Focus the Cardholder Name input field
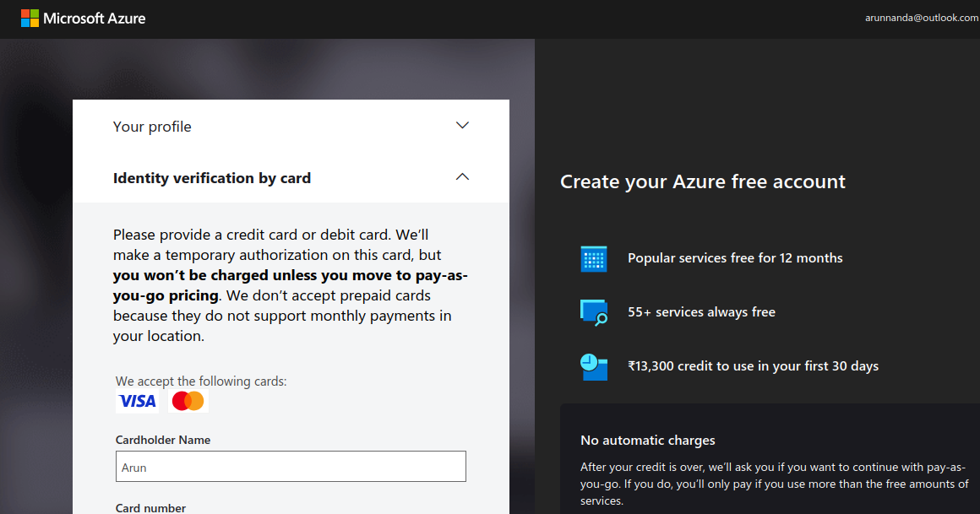The width and height of the screenshot is (980, 514). tap(291, 467)
